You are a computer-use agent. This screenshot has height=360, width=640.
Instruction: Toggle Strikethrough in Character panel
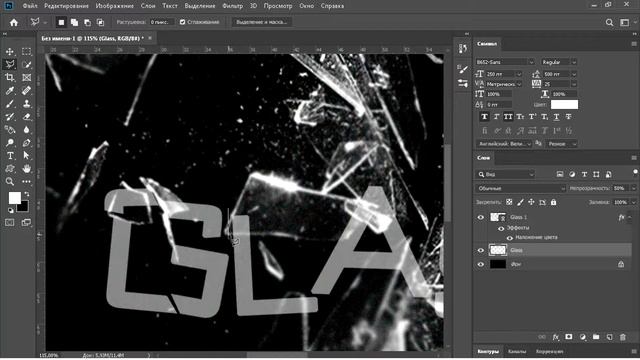(569, 117)
